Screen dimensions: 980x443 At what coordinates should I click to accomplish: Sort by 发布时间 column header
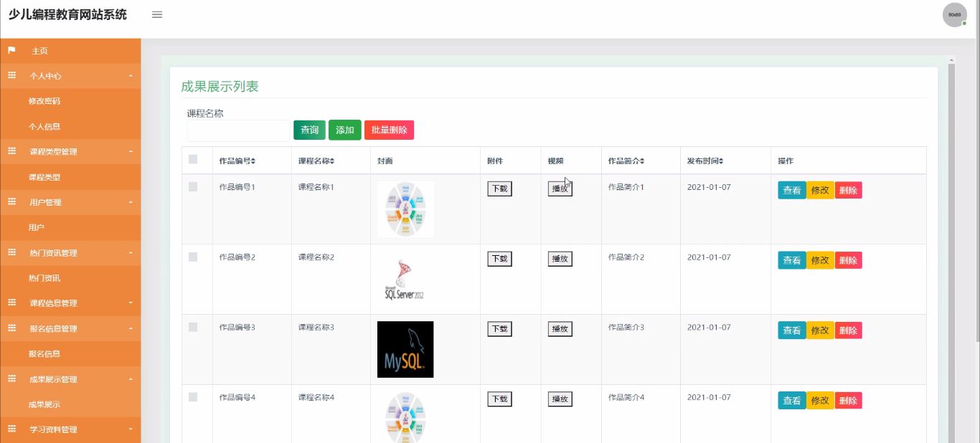pos(705,161)
